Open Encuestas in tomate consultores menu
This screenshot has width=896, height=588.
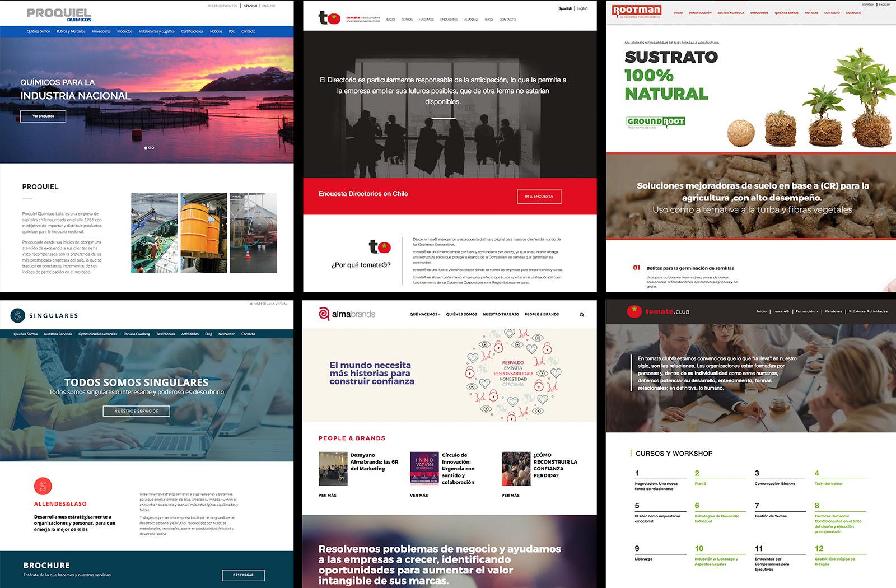pos(449,20)
